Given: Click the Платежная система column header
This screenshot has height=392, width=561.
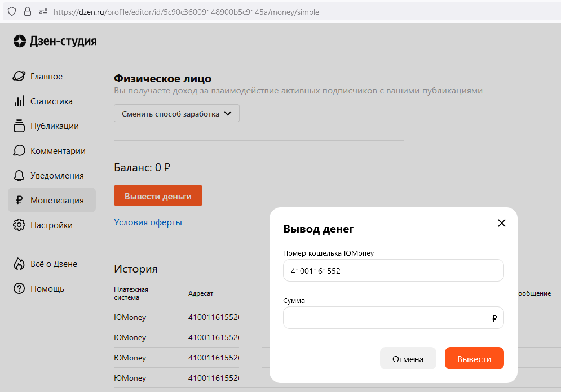Looking at the screenshot, I should coord(131,293).
